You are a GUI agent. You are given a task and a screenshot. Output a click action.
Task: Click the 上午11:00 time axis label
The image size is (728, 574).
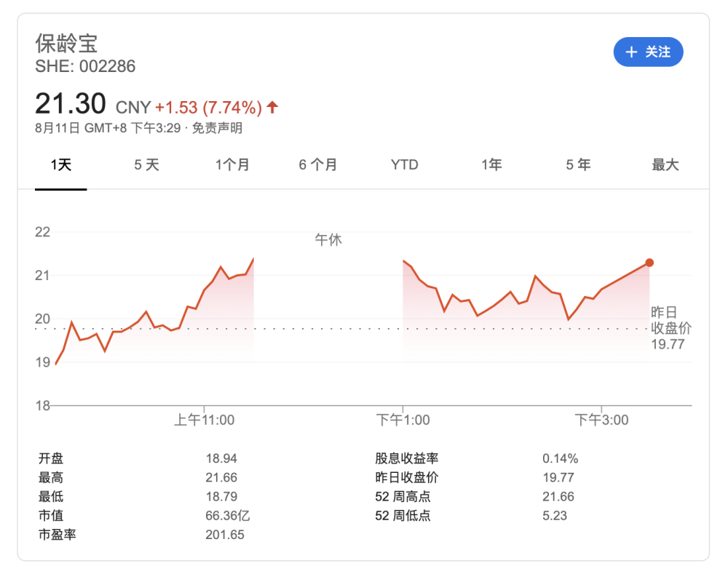coord(204,420)
